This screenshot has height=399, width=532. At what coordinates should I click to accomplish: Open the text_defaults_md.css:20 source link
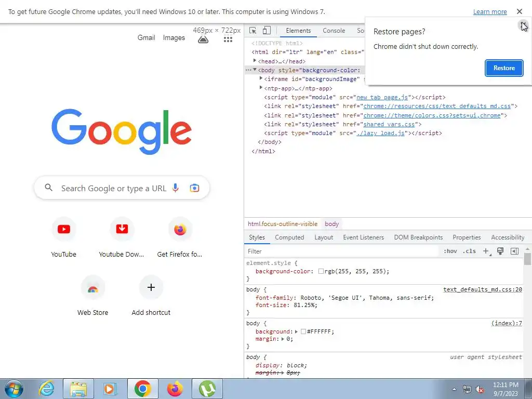(483, 289)
